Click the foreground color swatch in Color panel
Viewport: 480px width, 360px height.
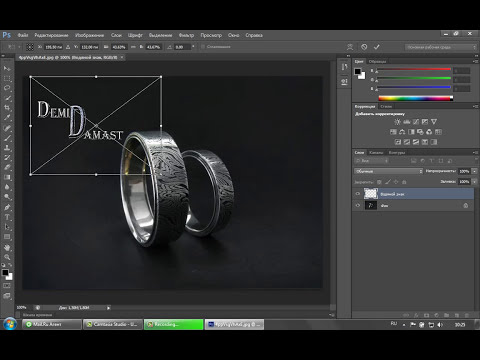[x=358, y=71]
